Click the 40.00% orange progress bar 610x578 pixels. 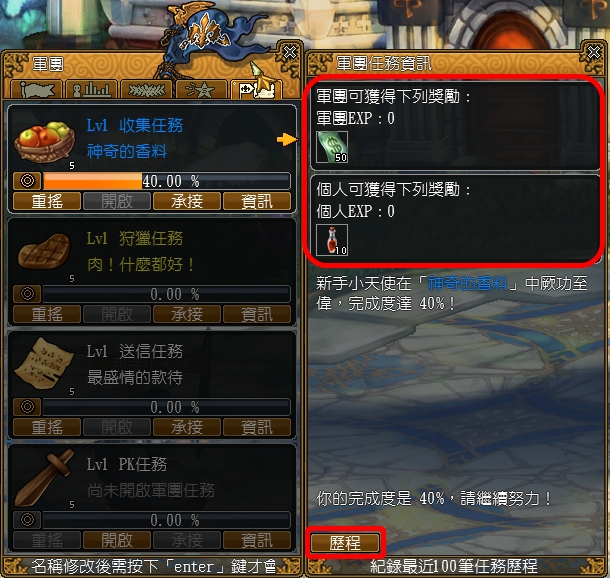(x=167, y=181)
